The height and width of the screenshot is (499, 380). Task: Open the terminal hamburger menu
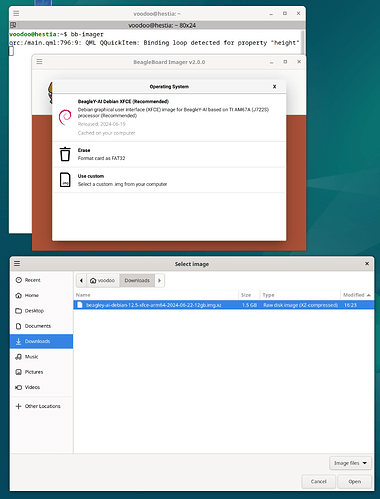tap(16, 14)
